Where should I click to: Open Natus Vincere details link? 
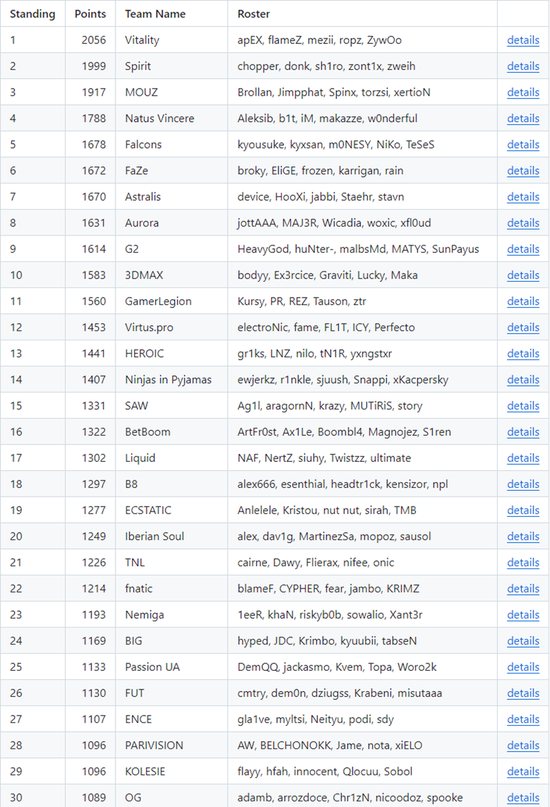pos(523,118)
